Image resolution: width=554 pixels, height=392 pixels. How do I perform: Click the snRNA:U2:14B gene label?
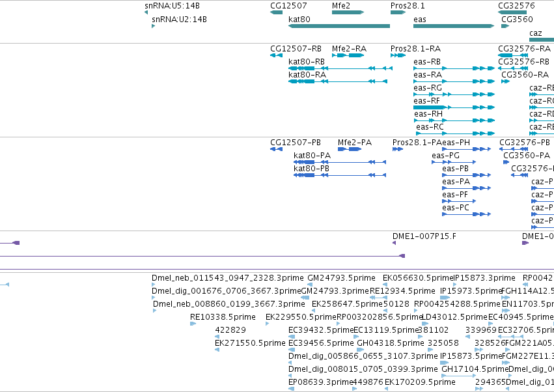tap(179, 19)
